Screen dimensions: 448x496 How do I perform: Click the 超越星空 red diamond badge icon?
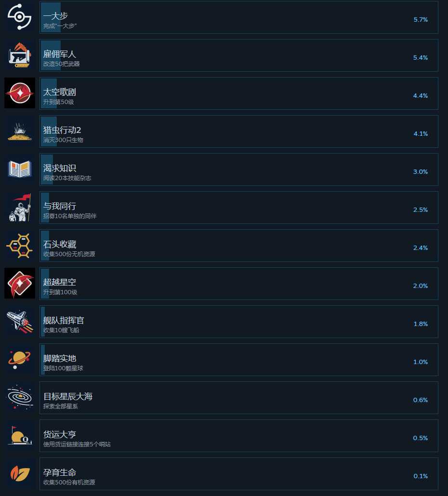(x=20, y=284)
